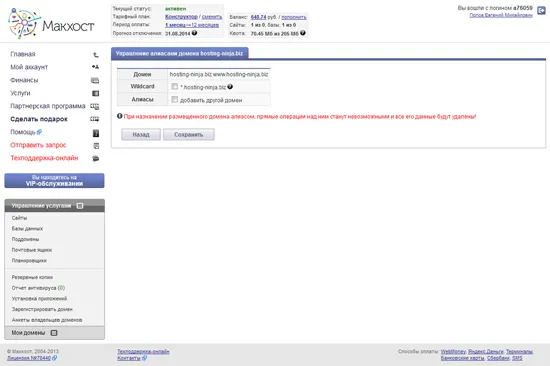Click the footer Контакты link
Screen dimensions: 550x366
coord(129,358)
